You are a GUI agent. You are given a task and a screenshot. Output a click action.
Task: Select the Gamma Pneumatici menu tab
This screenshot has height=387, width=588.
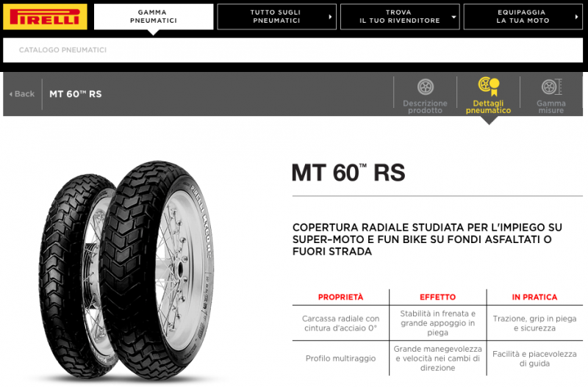click(x=154, y=17)
